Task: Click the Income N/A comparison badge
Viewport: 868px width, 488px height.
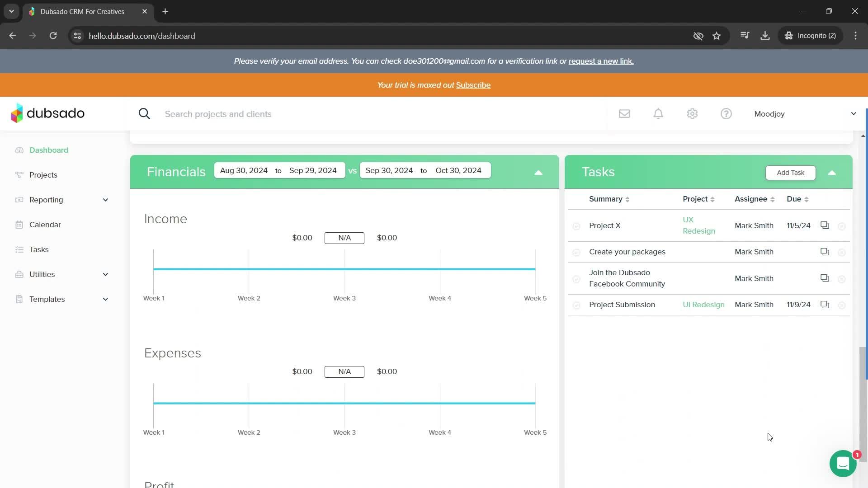Action: (x=344, y=238)
